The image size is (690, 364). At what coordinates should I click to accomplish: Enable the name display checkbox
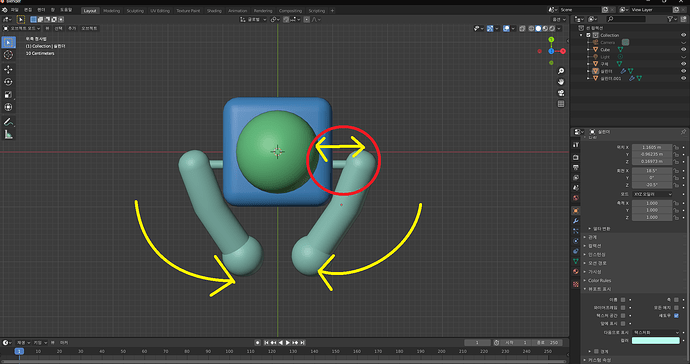coord(623,300)
